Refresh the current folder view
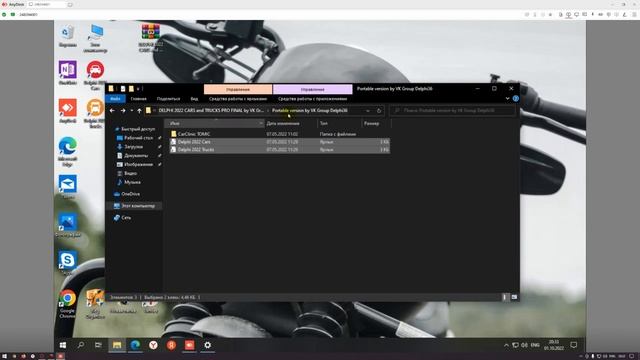 click(x=379, y=111)
